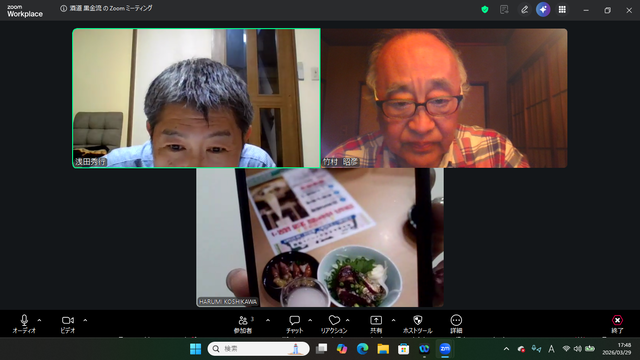Image resolution: width=640 pixels, height=360 pixels.
Task: Show hidden system tray icons
Action: click(507, 349)
